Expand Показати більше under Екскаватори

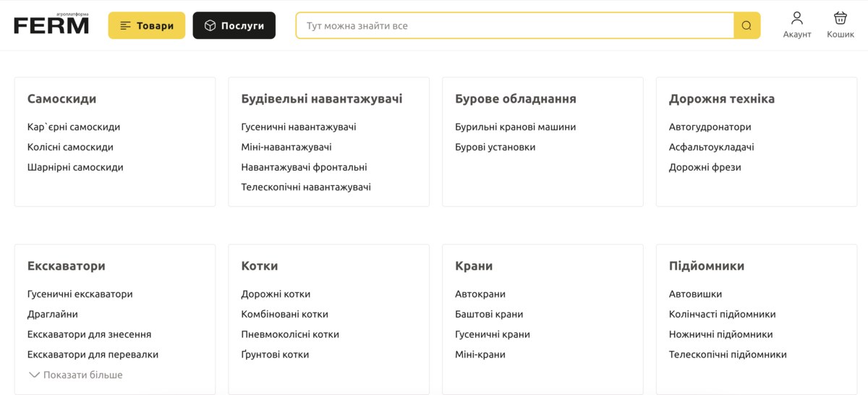point(76,375)
